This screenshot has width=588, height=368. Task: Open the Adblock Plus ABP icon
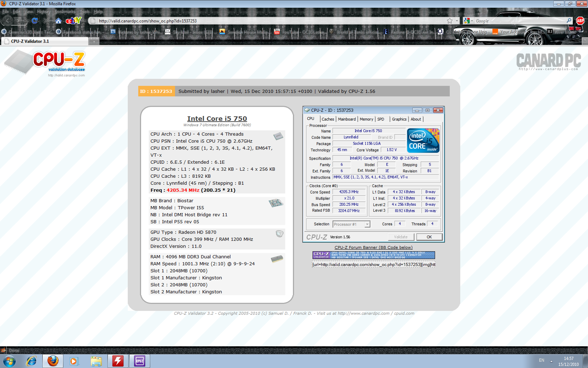click(x=580, y=21)
